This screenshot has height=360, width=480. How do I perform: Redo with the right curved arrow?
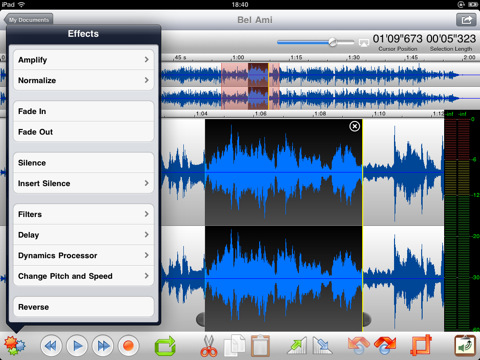click(x=385, y=346)
